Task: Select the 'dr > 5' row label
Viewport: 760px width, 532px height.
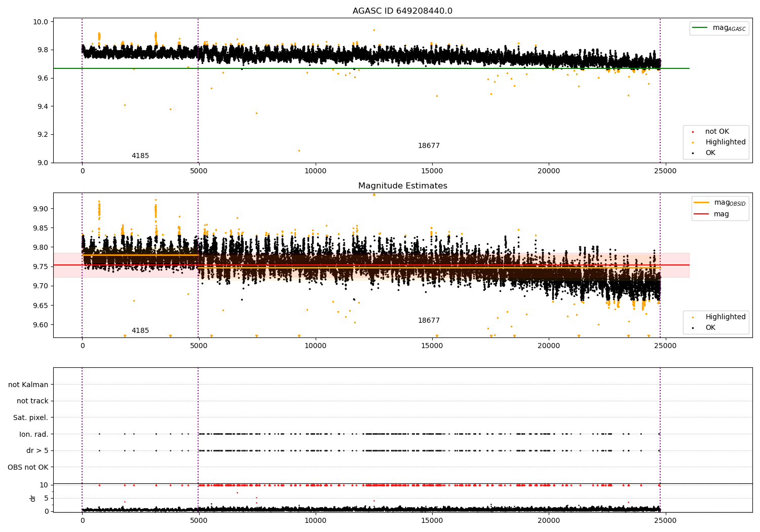Action: [x=37, y=450]
